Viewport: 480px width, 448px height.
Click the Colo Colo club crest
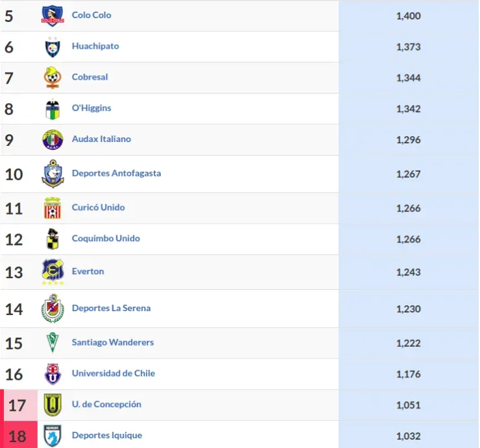(52, 16)
